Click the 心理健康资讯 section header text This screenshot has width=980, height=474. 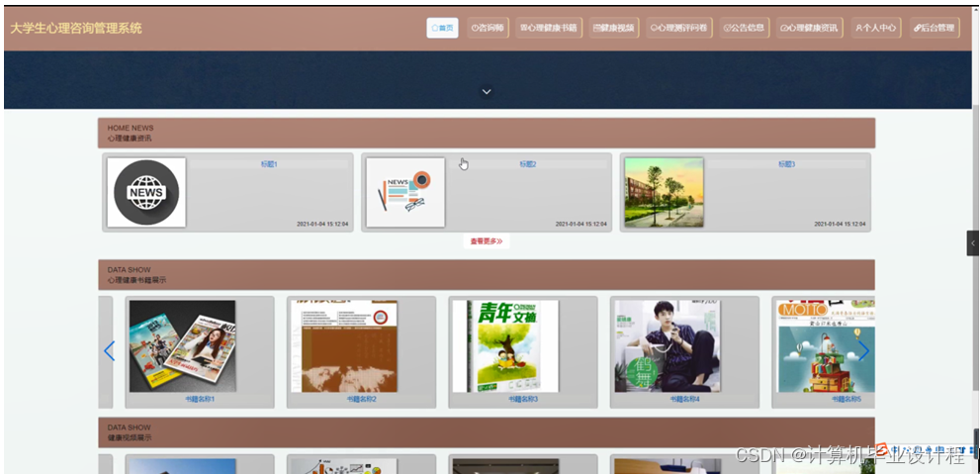(x=130, y=139)
